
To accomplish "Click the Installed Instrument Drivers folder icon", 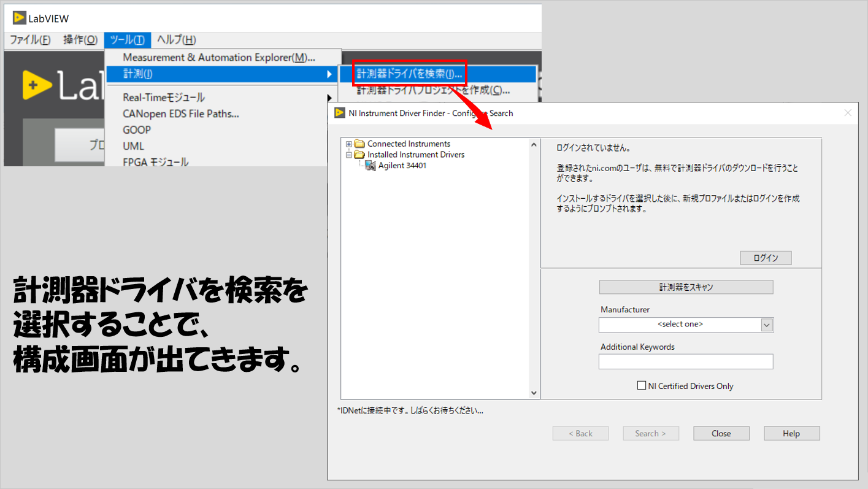I will [x=359, y=155].
